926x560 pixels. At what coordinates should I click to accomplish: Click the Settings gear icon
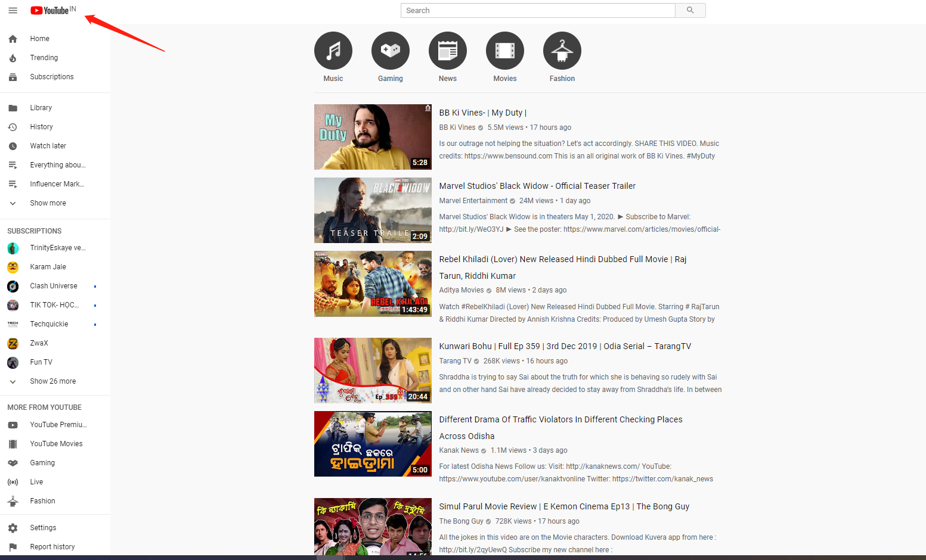[13, 528]
